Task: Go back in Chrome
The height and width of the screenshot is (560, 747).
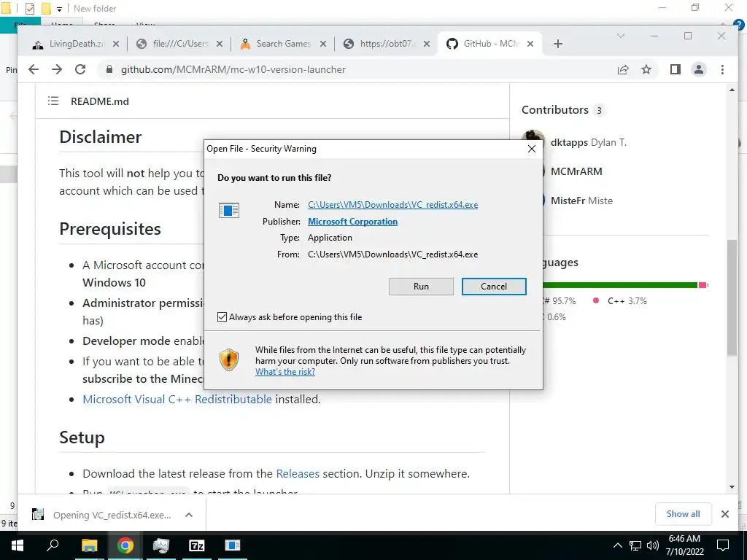Action: (34, 69)
